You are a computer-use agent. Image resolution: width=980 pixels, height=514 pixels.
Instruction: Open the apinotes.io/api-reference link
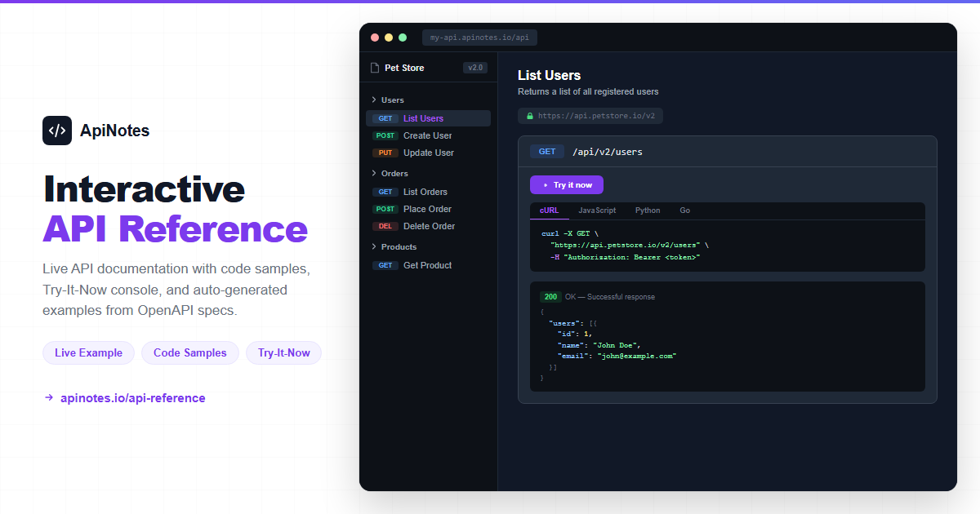point(132,398)
